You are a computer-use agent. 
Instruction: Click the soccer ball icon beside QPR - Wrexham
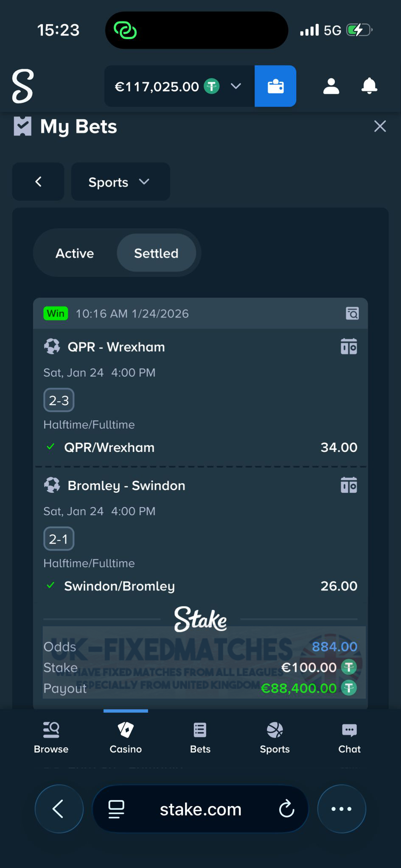[x=52, y=346]
